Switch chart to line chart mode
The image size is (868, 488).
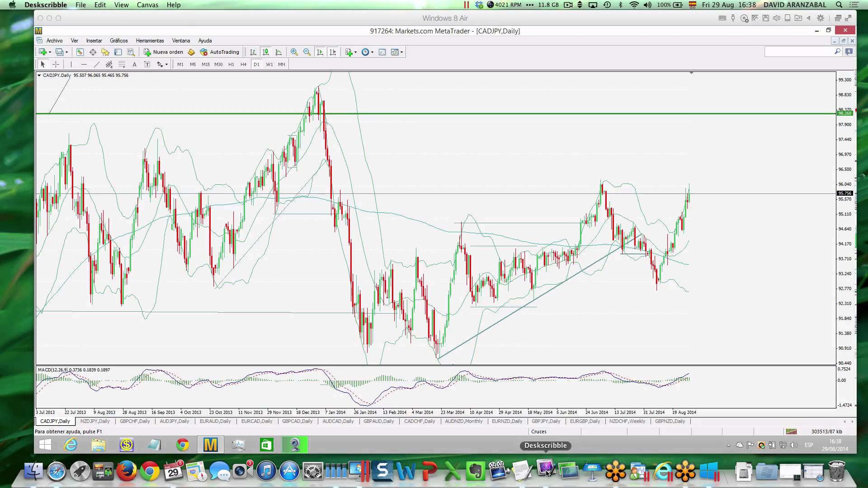coord(278,52)
